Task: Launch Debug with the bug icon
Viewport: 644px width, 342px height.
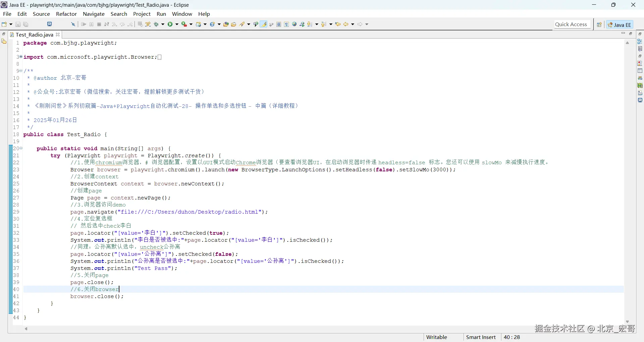Action: 156,24
